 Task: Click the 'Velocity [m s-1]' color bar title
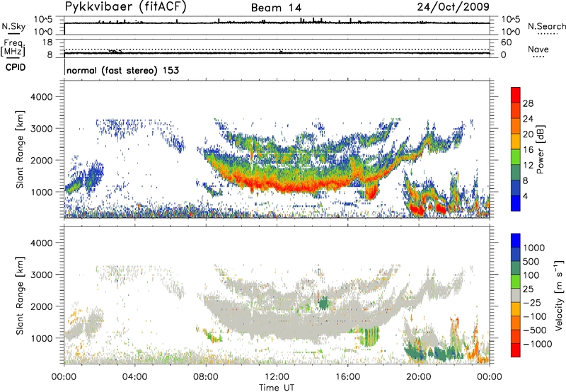pyautogui.click(x=559, y=295)
